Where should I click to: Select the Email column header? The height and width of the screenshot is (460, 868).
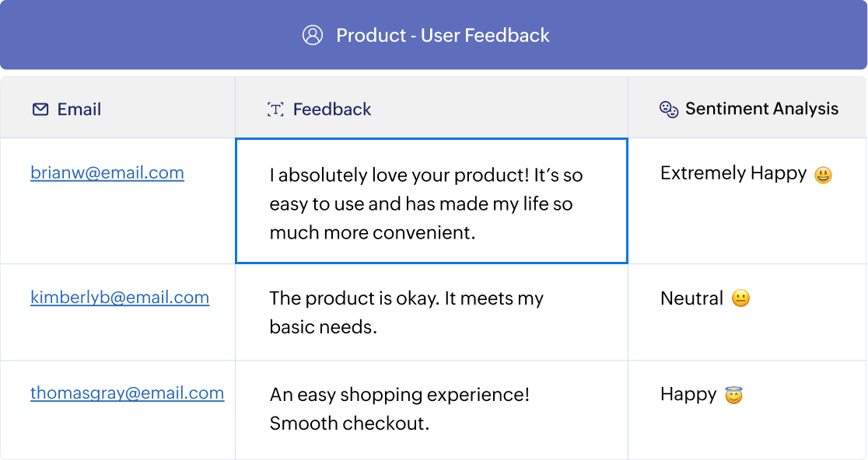pyautogui.click(x=79, y=110)
